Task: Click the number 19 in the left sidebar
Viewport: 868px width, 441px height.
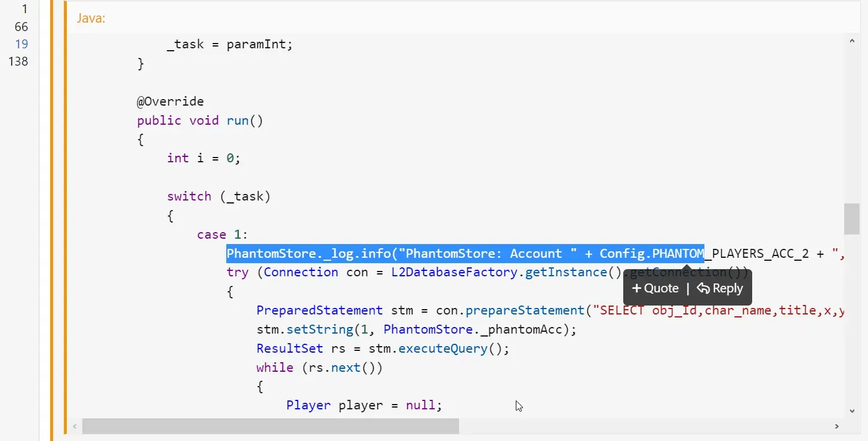Action: pyautogui.click(x=21, y=44)
